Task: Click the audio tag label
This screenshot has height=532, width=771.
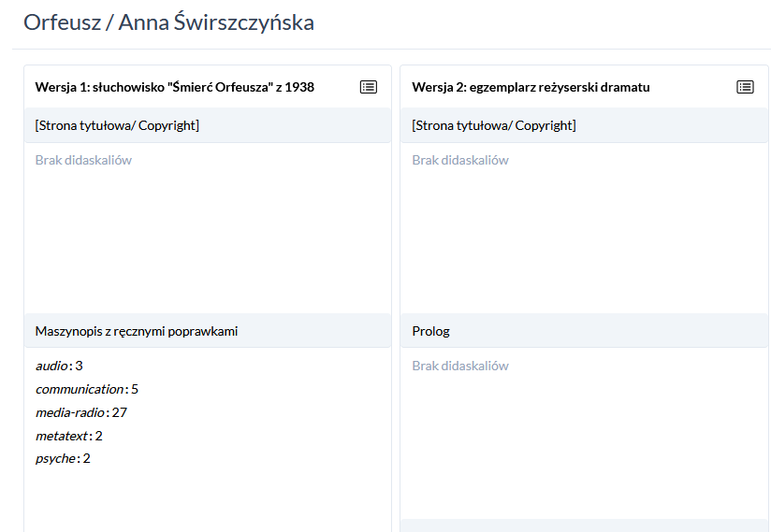Action: [51, 366]
